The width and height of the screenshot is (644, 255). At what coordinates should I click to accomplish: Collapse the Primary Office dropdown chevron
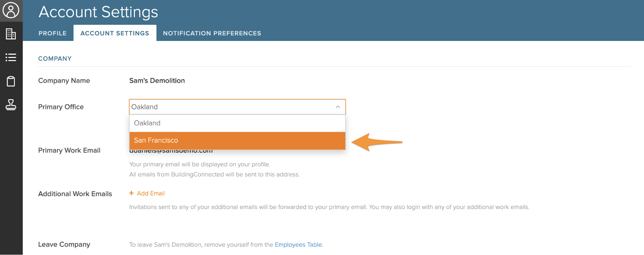[x=338, y=107]
